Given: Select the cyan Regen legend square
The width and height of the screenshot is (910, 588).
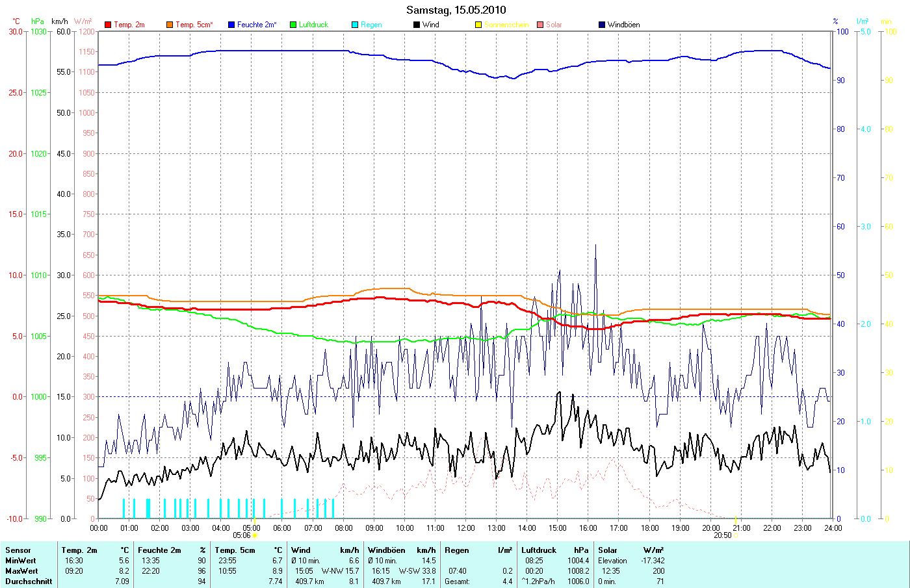Looking at the screenshot, I should [x=355, y=25].
